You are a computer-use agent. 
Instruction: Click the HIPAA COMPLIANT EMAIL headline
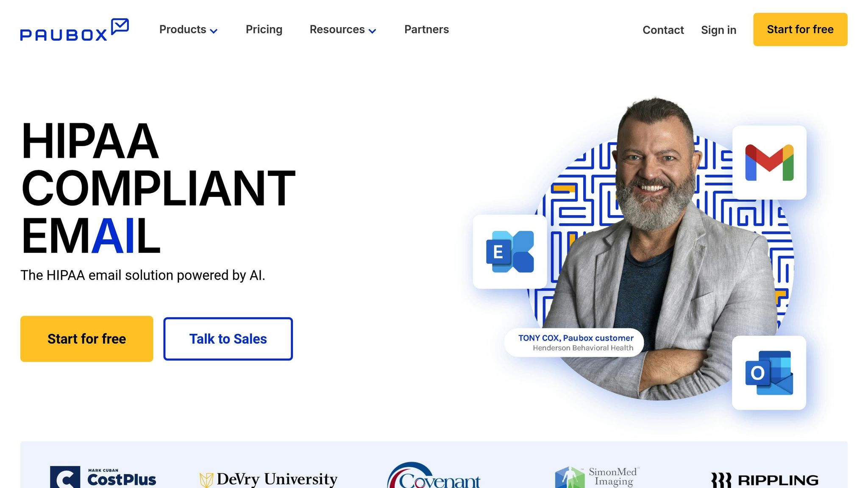point(158,188)
